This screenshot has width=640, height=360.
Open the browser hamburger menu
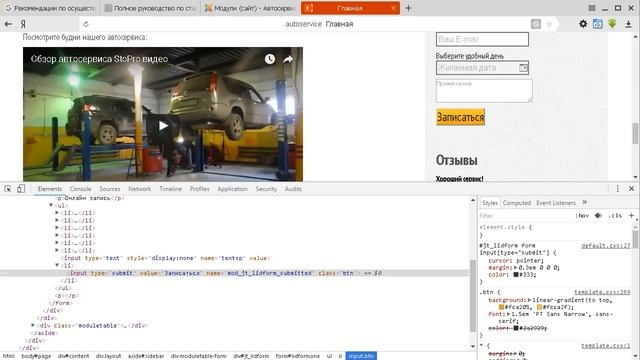[x=592, y=8]
